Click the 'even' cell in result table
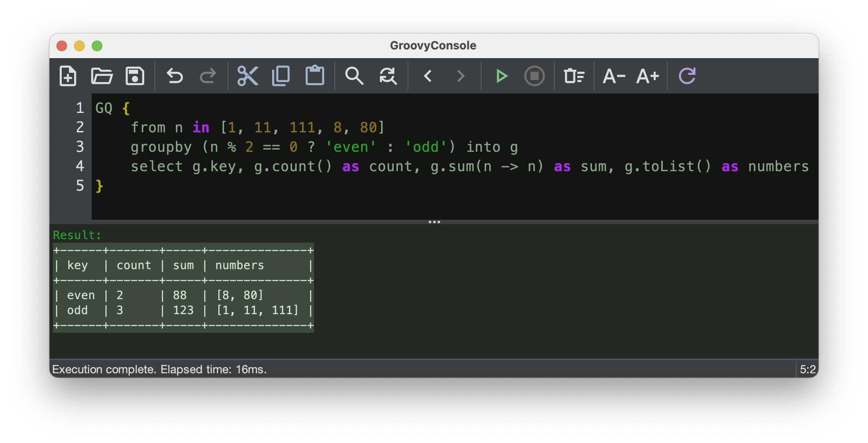This screenshot has height=443, width=868. tap(81, 295)
